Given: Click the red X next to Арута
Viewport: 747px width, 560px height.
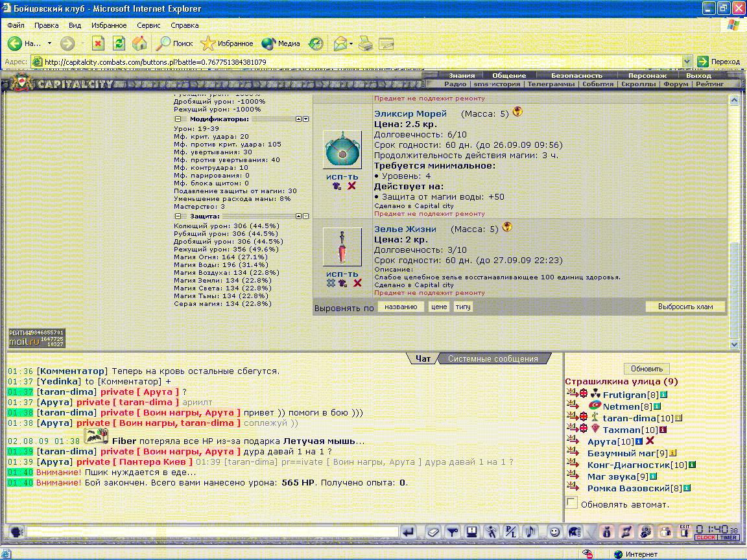Looking at the screenshot, I should [650, 441].
